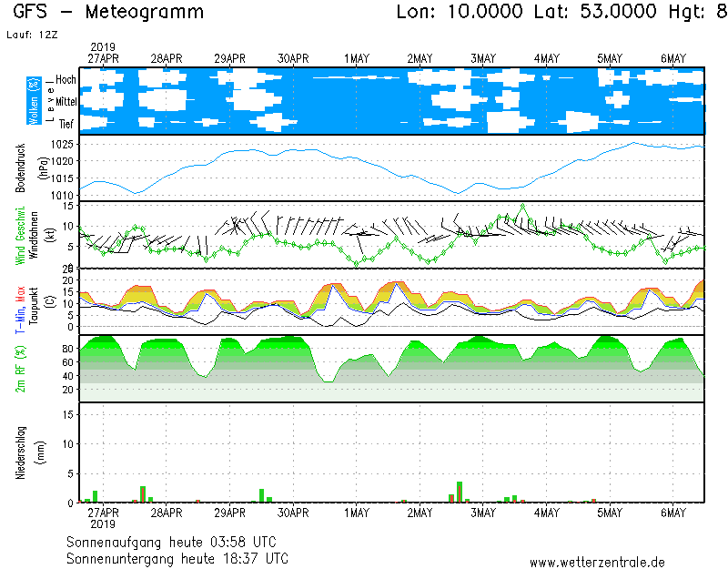Click the 6MAY label below the precipitation chart
Screen dimensions: 728x569
coord(673,513)
